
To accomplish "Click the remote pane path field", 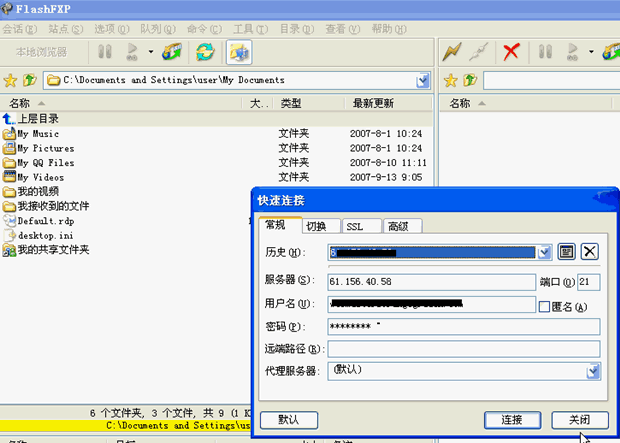I will click(552, 81).
